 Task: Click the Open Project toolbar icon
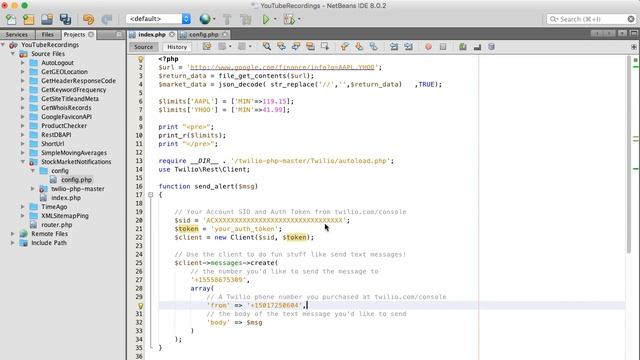pyautogui.click(x=47, y=19)
